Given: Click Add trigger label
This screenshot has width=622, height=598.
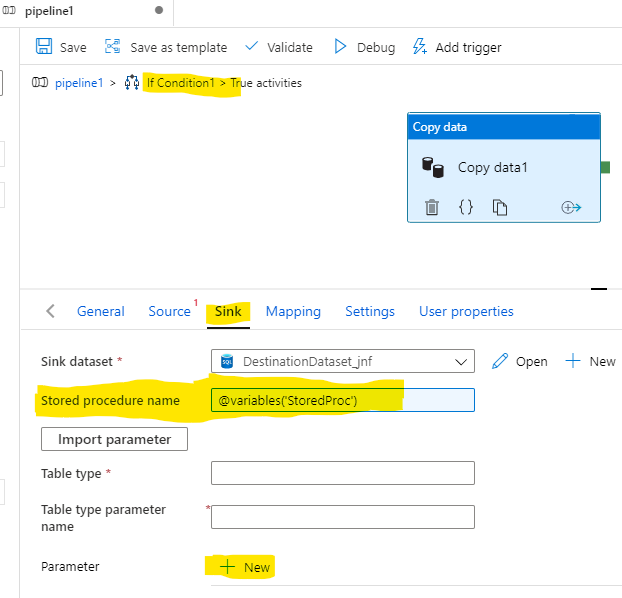Looking at the screenshot, I should point(468,48).
